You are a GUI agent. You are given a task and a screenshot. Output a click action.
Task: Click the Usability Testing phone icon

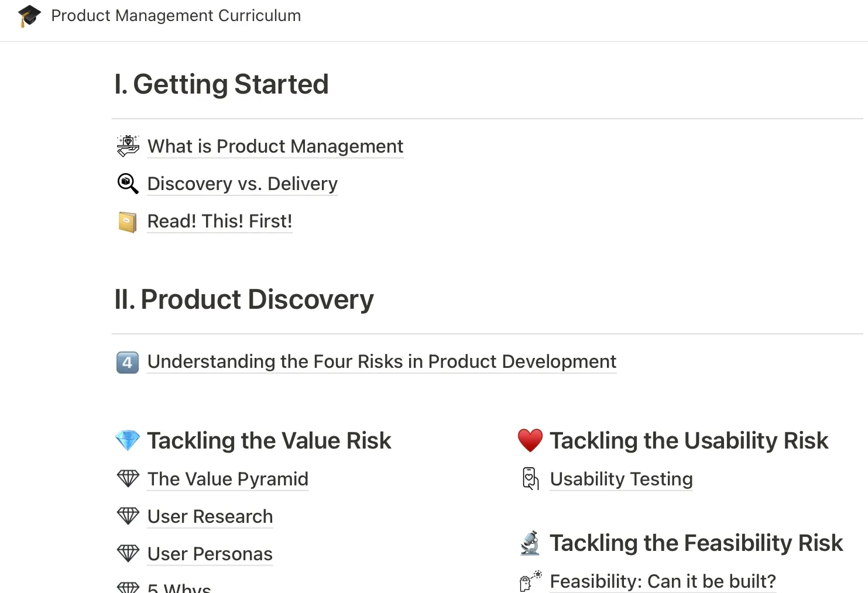(530, 478)
